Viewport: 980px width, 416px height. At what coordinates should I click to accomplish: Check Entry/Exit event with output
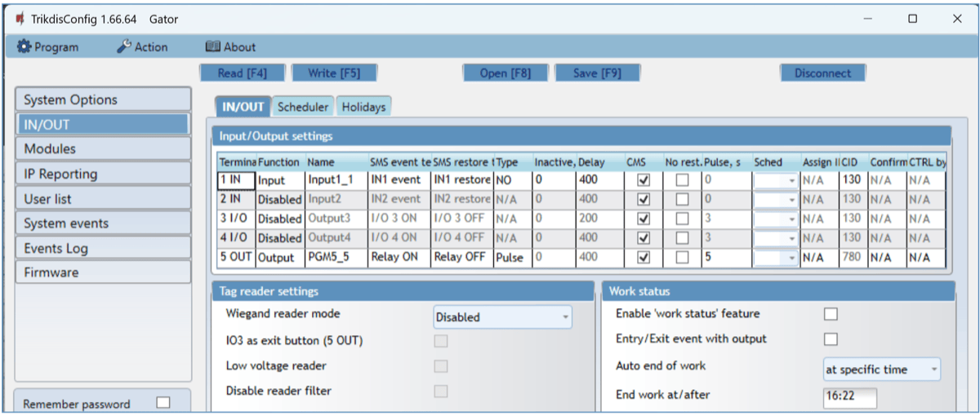pyautogui.click(x=831, y=339)
